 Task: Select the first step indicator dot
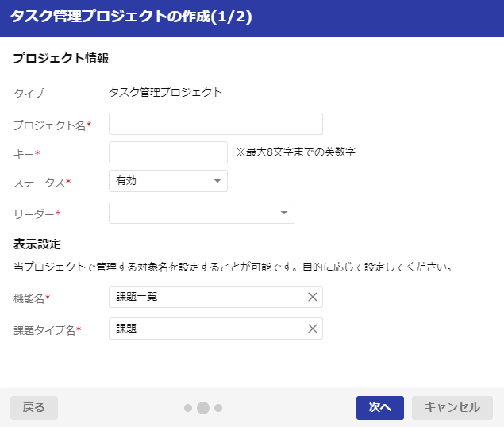click(x=188, y=408)
